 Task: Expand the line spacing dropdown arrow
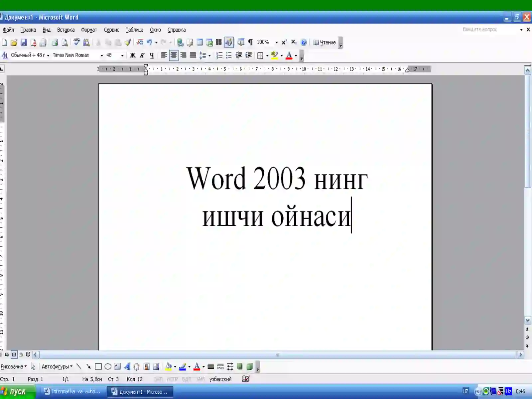(209, 56)
